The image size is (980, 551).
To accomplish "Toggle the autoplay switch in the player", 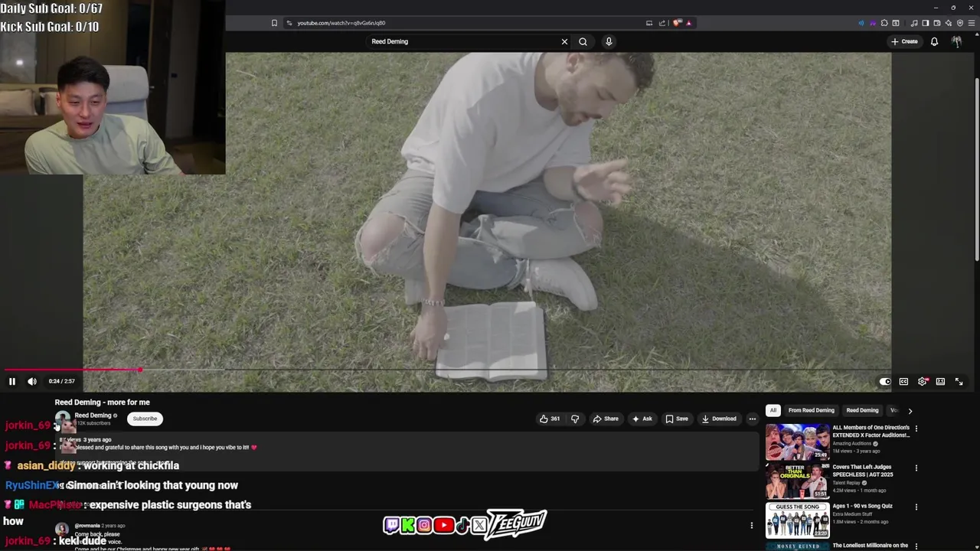I will 885,381.
